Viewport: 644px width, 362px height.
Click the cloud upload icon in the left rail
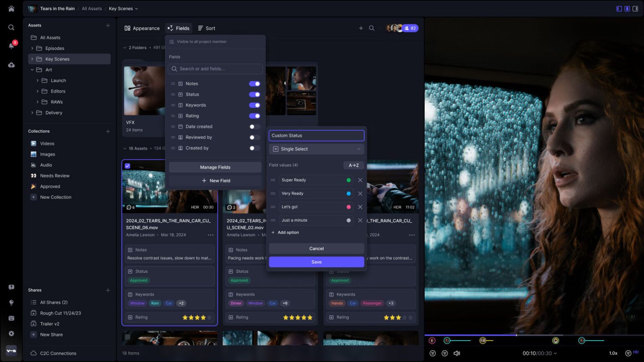pos(11,65)
